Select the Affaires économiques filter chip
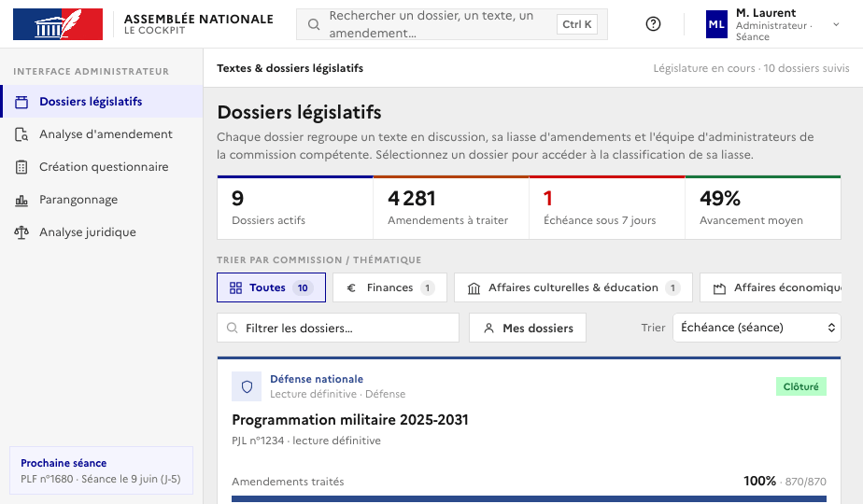This screenshot has height=504, width=863. click(x=771, y=287)
